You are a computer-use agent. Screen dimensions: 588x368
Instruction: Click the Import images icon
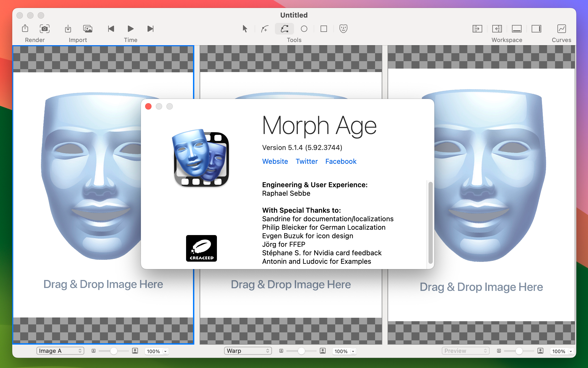tap(88, 28)
